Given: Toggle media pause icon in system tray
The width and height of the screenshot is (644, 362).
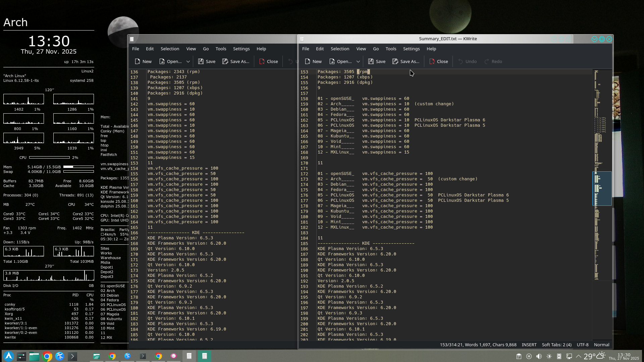Looking at the screenshot, I should pos(529,356).
